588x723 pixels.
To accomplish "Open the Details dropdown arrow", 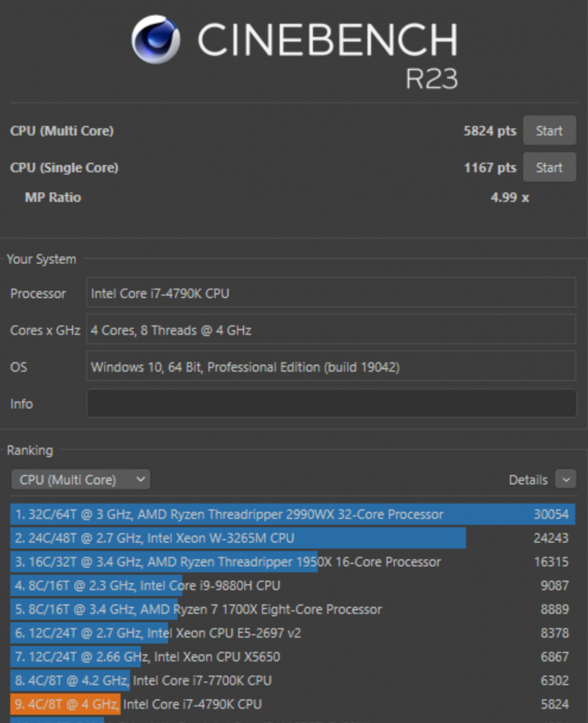I will coord(566,479).
